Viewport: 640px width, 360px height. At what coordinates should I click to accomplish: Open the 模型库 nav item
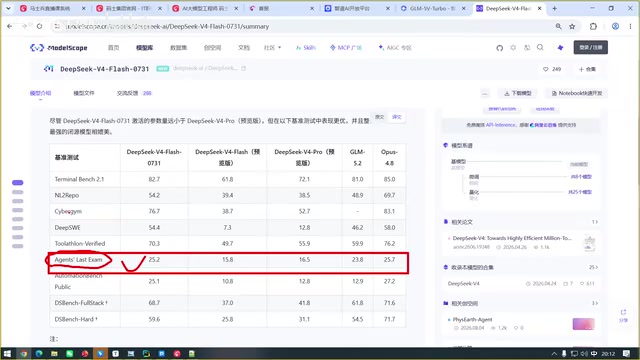point(144,48)
